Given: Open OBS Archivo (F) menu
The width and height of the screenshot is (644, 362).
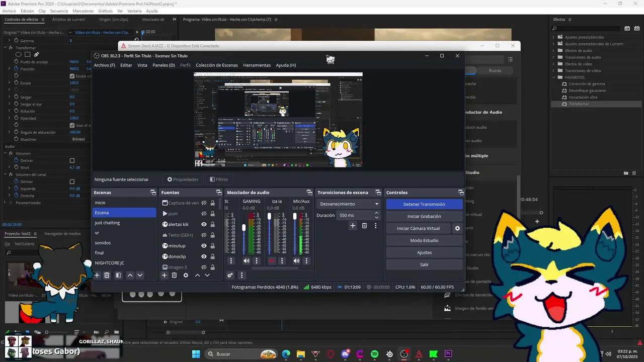Looking at the screenshot, I should [x=104, y=65].
